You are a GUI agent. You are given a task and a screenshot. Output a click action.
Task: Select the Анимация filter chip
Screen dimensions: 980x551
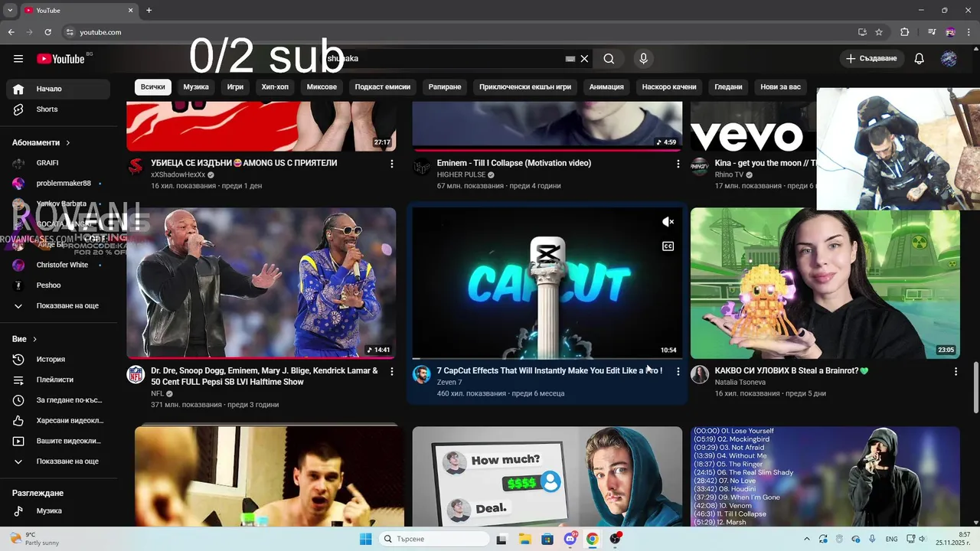point(606,87)
